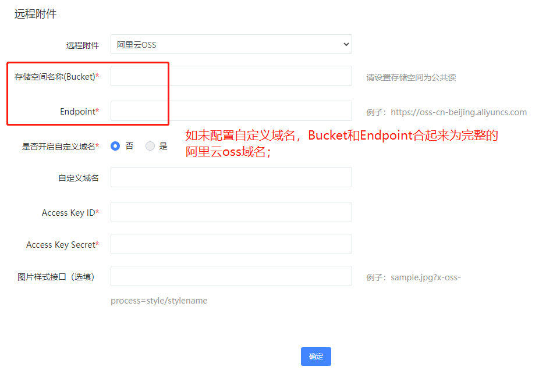Click the Access Key Secret field

pyautogui.click(x=231, y=244)
